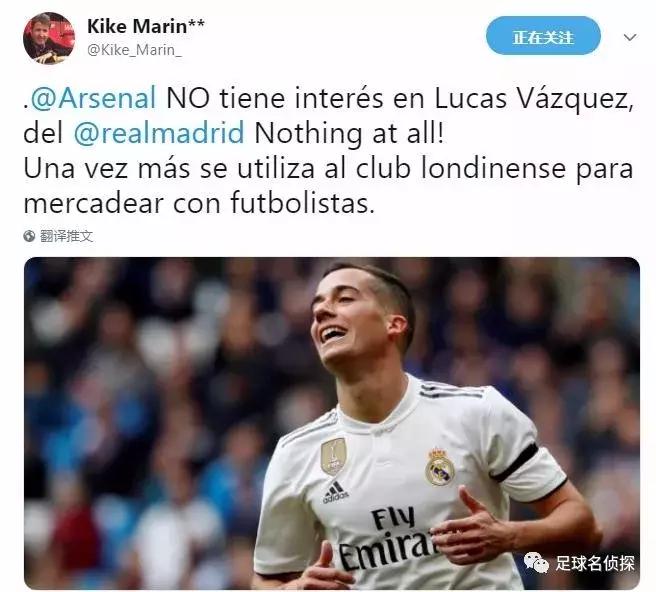The image size is (656, 592).
Task: Click the 'mercadear con futbolistas.' tweet line
Action: (199, 203)
